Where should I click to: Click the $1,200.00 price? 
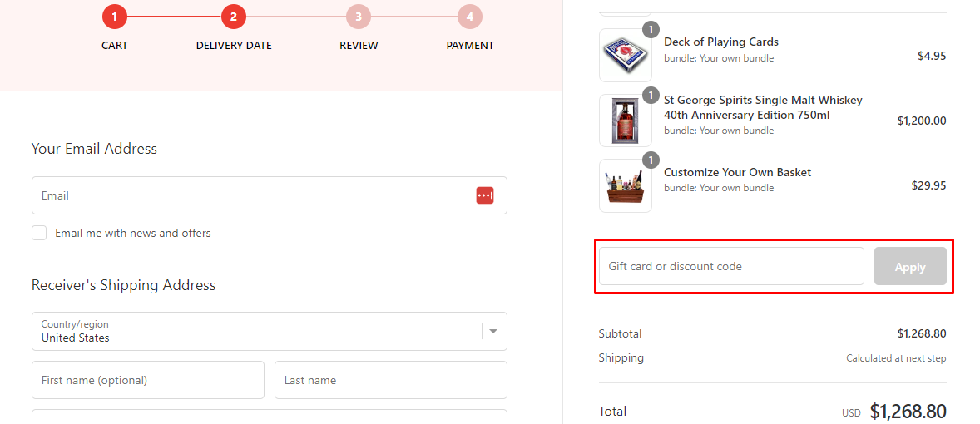[922, 121]
